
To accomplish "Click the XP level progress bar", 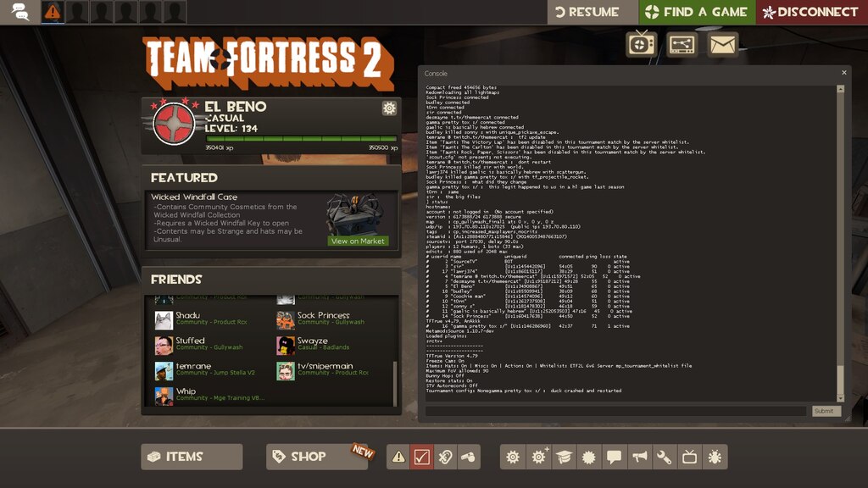I will (301, 138).
